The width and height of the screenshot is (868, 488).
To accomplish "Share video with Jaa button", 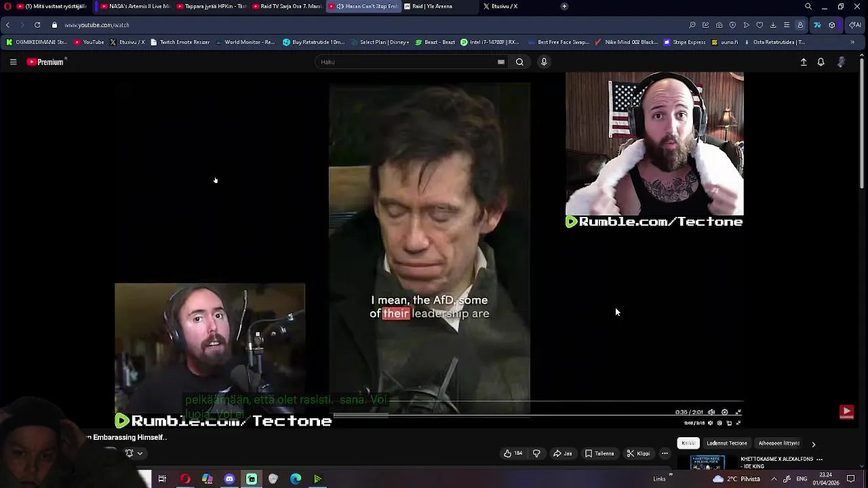I will point(562,453).
